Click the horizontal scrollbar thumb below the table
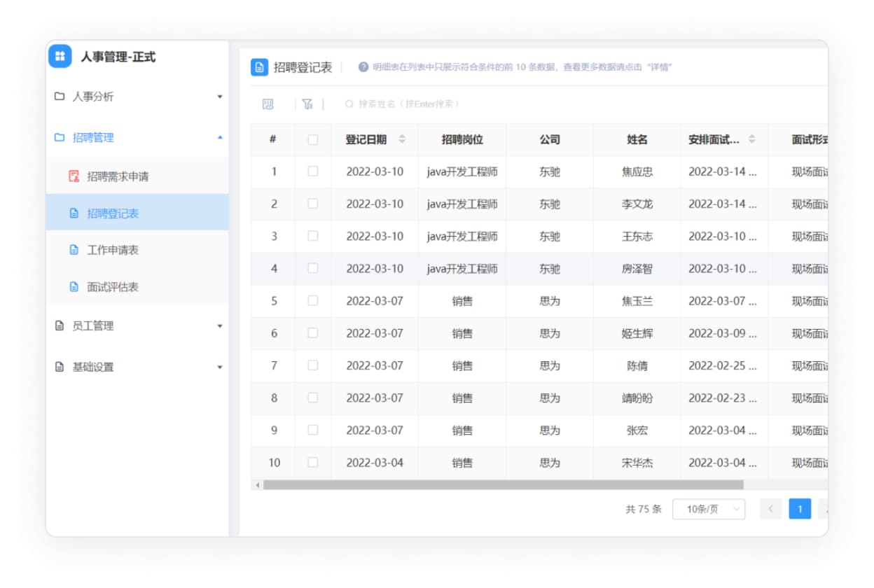Screen dimensions: 874x588 pos(503,484)
